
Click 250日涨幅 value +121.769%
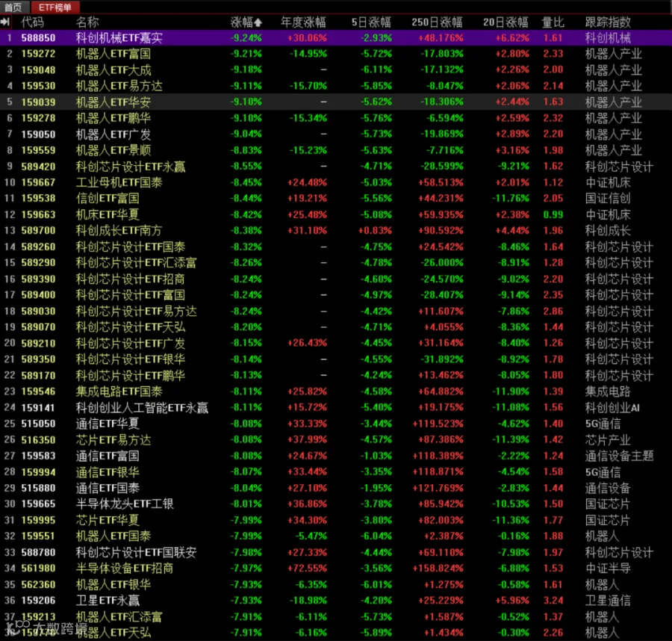pyautogui.click(x=438, y=488)
